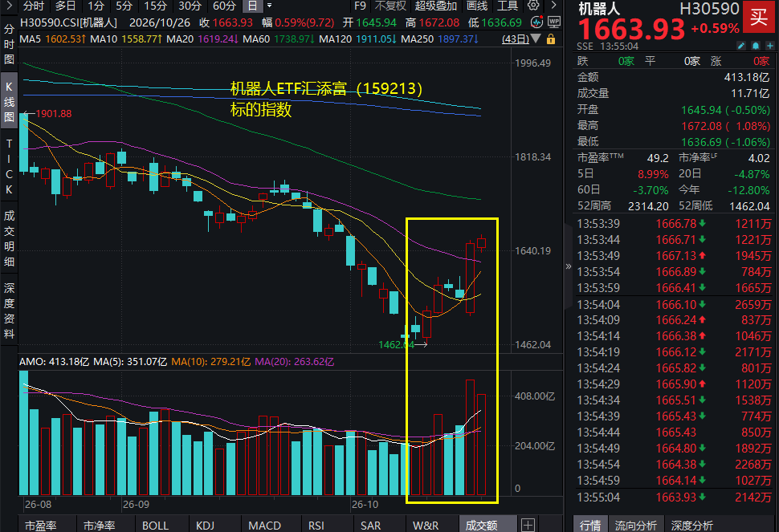Open the WP monitor screen icon
This screenshot has height=532, width=779.
pyautogui.click(x=554, y=22)
